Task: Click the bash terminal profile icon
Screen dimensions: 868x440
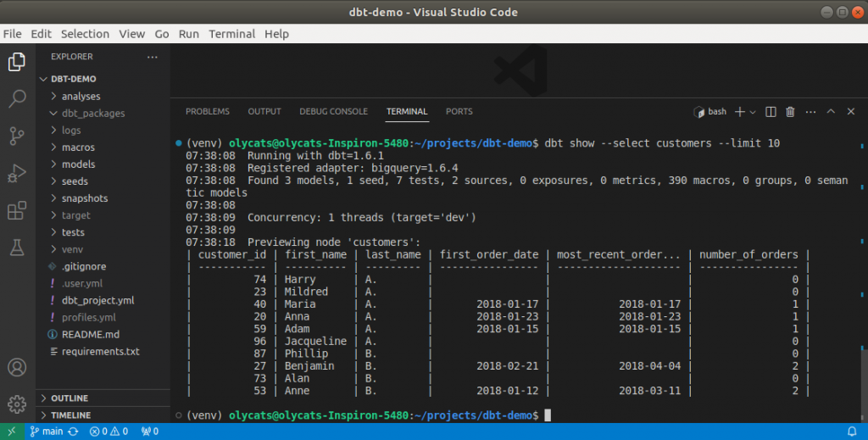Action: point(699,112)
